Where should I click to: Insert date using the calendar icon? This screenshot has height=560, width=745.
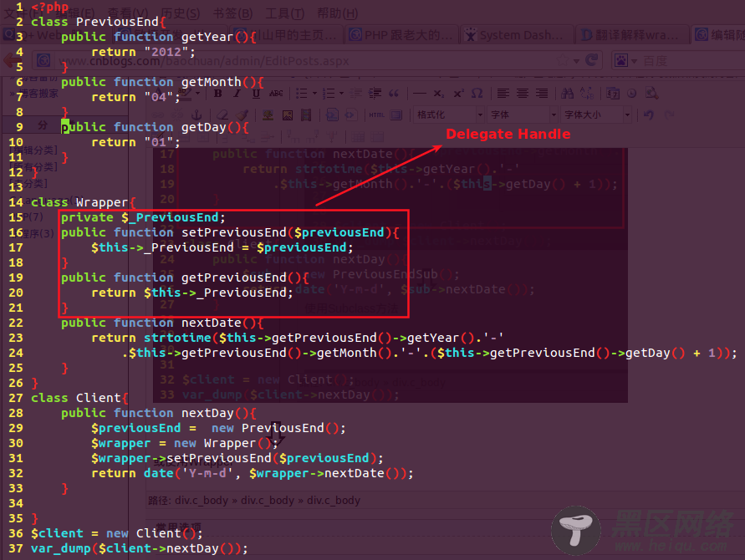pos(613,94)
